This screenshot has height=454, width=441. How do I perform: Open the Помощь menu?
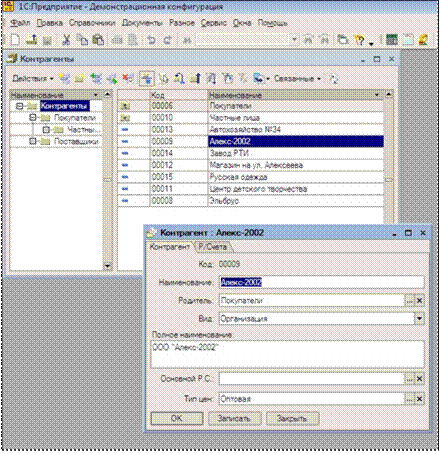coord(272,23)
